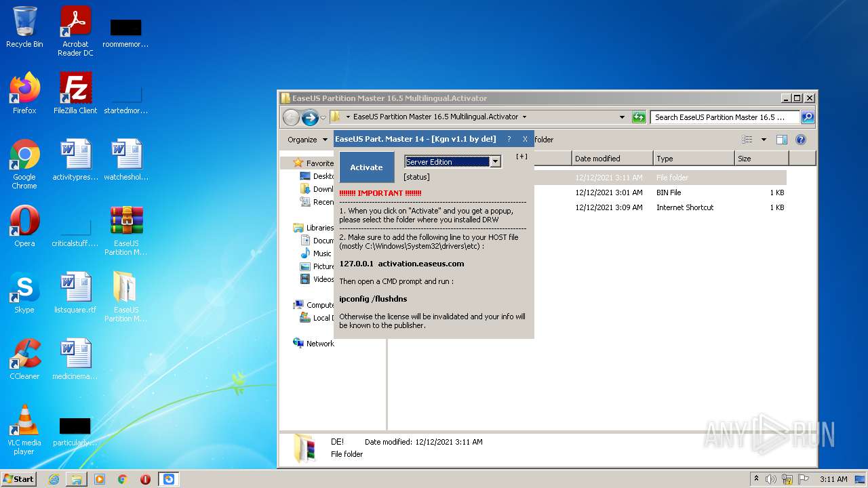
Task: Select the FileZilla Client desktop icon
Action: [x=75, y=94]
